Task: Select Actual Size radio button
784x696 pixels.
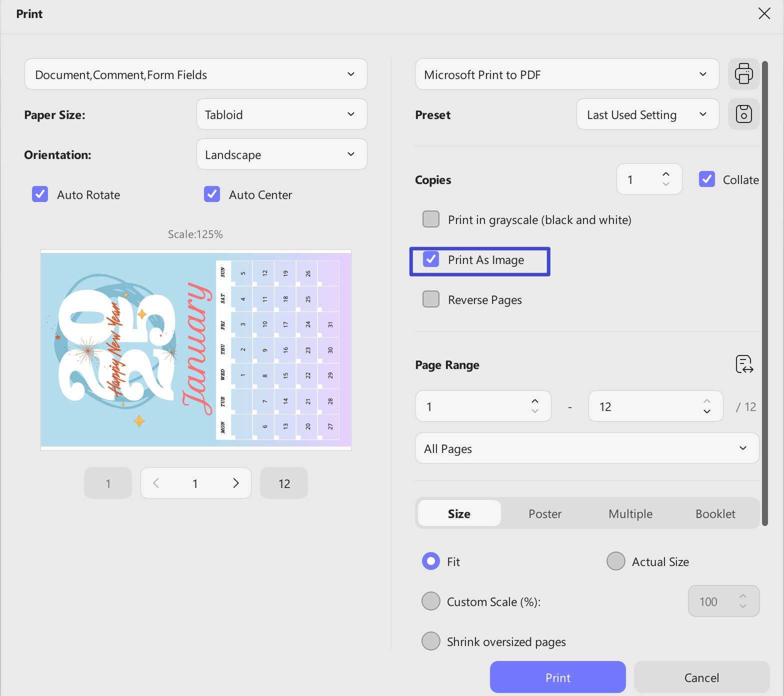Action: [616, 561]
